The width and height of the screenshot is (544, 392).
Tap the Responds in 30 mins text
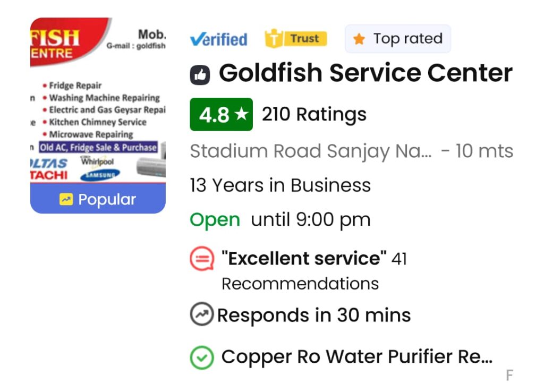click(x=313, y=316)
